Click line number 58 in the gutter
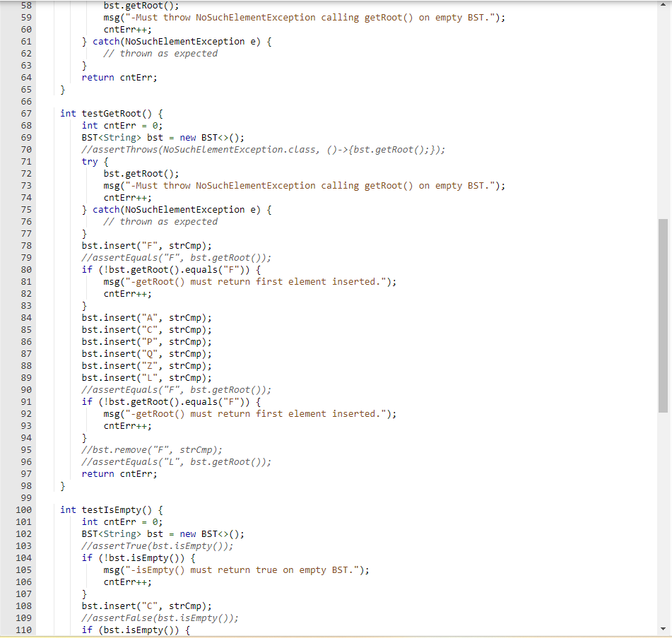672x638 pixels. point(26,6)
